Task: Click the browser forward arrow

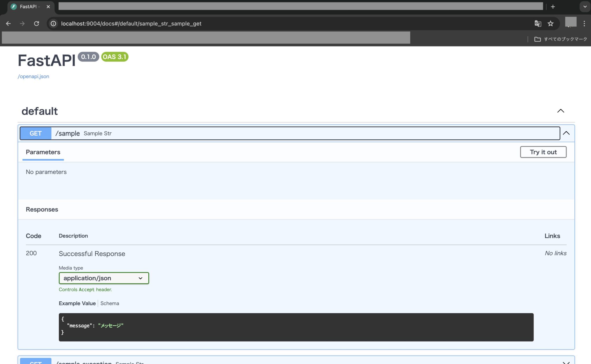Action: (22, 24)
